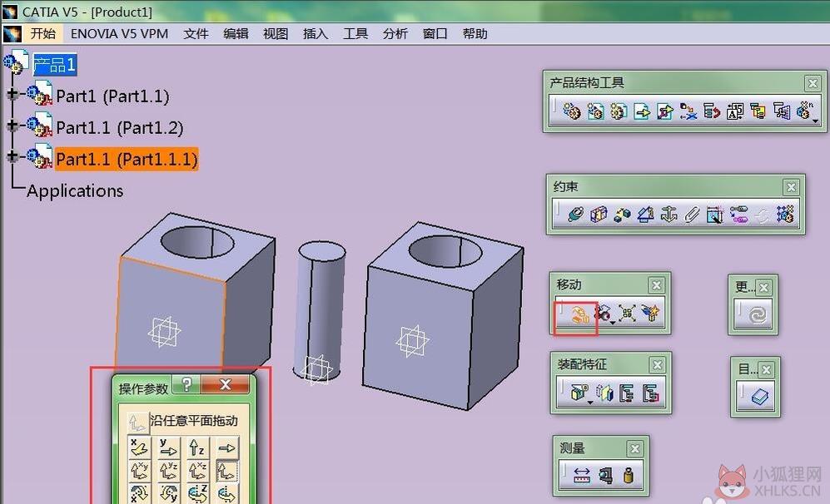830x504 pixels.
Task: Toggle rotate around X axis button
Action: click(140, 493)
